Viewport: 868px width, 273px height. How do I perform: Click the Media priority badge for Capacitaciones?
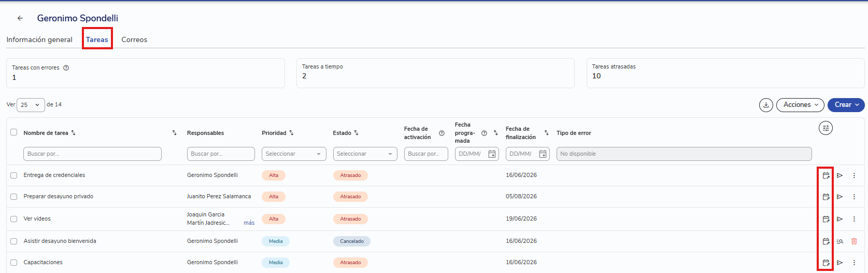276,263
